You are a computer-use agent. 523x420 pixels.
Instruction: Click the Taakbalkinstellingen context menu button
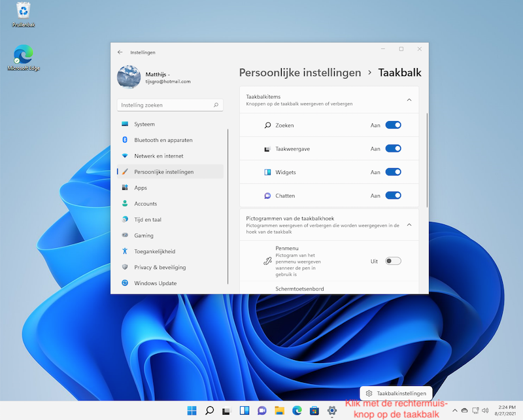[396, 393]
